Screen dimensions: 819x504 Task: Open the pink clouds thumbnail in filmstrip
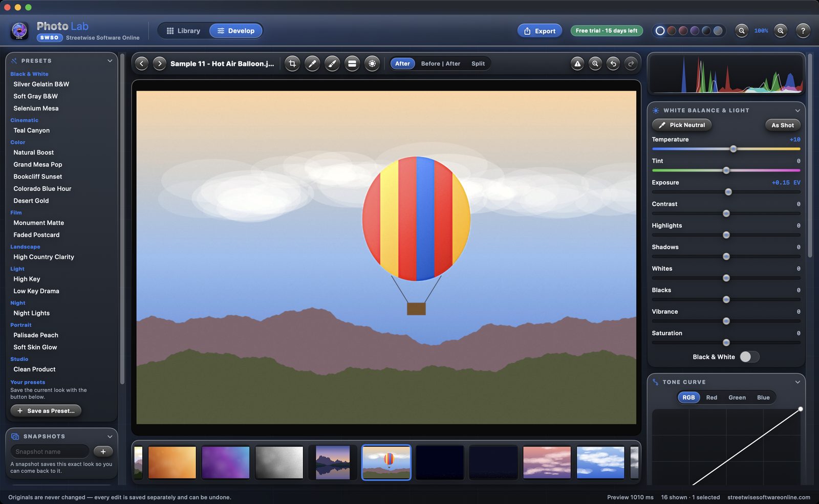pyautogui.click(x=547, y=463)
